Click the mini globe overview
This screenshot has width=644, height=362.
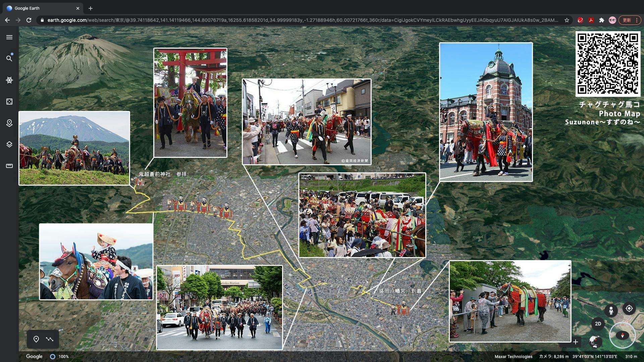(x=595, y=342)
